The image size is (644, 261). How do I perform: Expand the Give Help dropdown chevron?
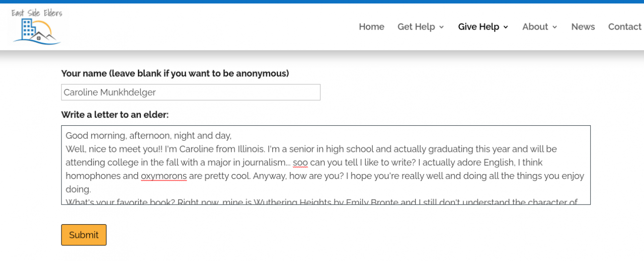506,27
